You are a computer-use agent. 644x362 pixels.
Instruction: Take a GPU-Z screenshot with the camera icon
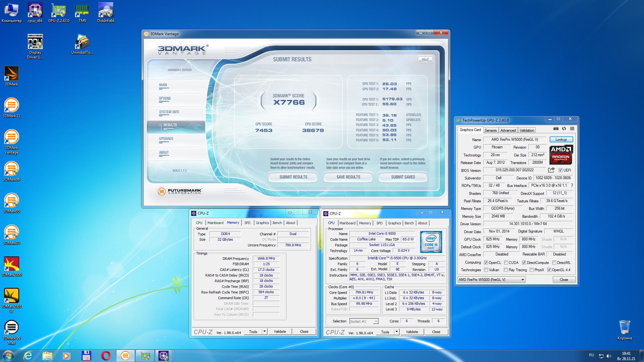556,129
